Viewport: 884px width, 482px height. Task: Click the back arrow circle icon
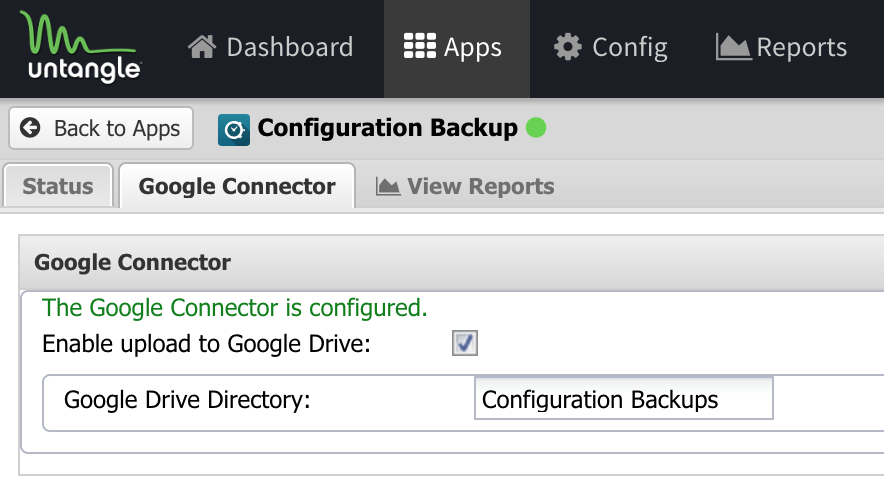click(x=30, y=128)
